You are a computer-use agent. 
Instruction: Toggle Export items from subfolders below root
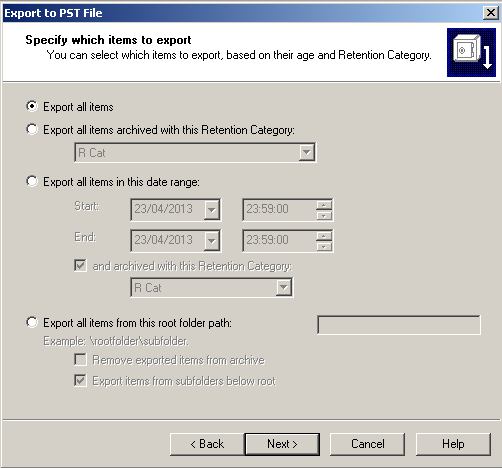click(x=80, y=380)
